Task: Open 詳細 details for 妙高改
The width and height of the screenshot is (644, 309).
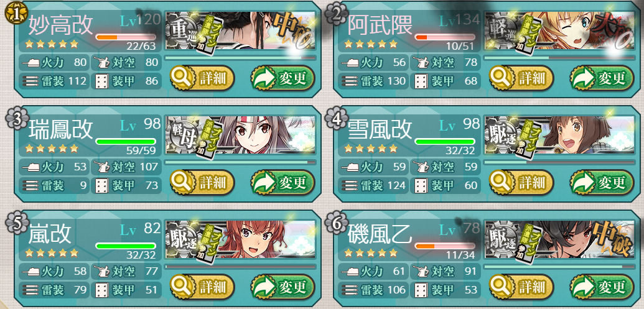Action: click(x=202, y=78)
